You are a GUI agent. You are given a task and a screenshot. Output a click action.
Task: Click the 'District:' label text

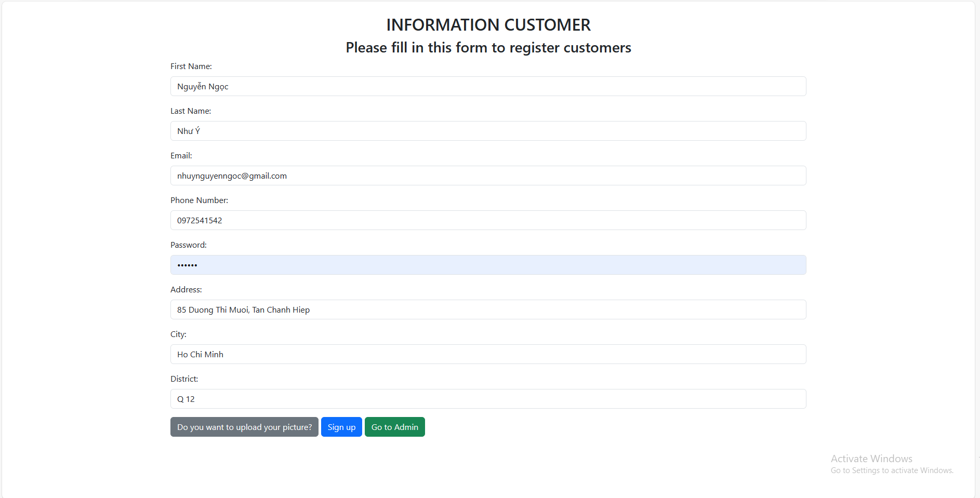tap(184, 379)
